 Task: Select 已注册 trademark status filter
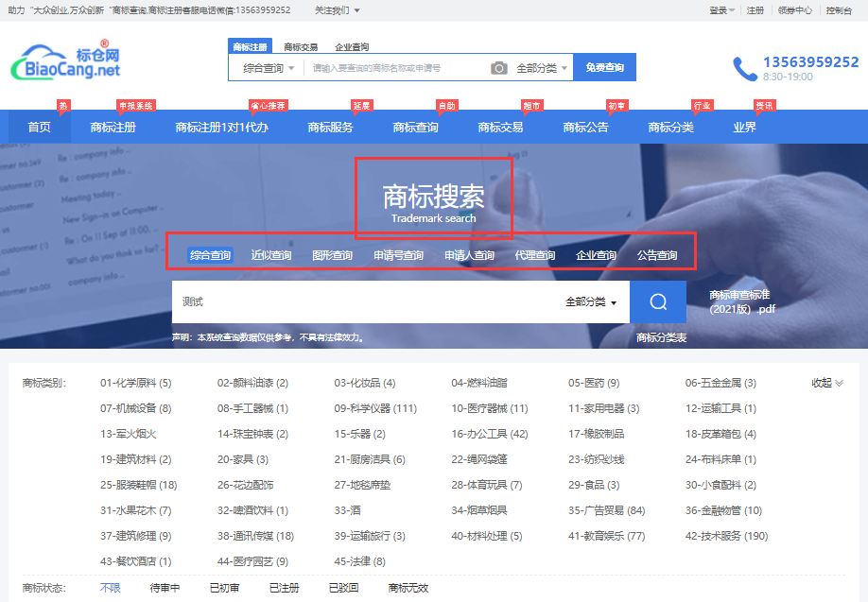coord(284,588)
